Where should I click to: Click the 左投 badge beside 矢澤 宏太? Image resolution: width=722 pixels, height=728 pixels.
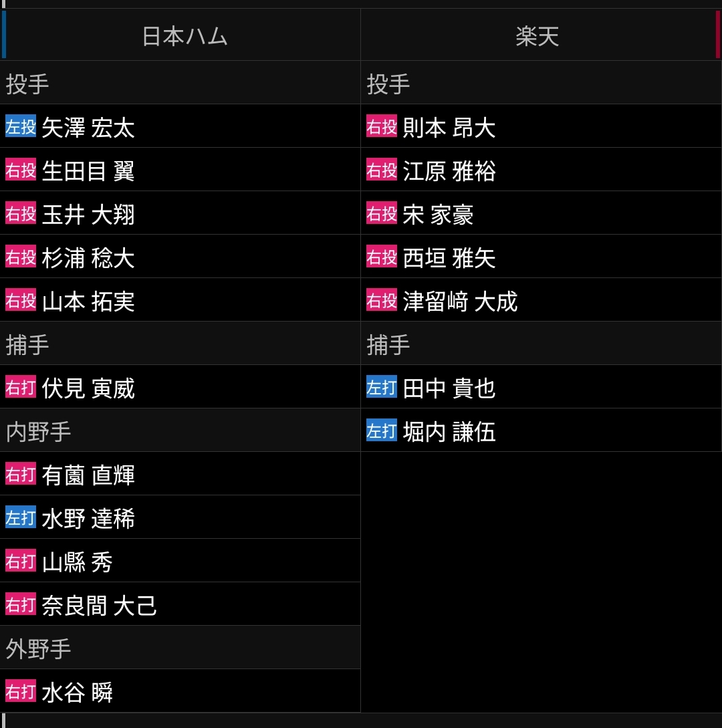pyautogui.click(x=21, y=126)
